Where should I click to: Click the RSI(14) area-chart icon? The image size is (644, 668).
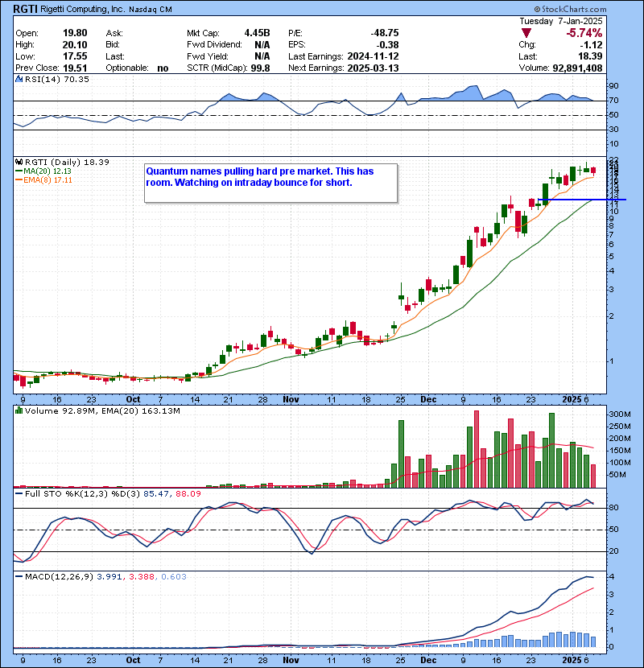pyautogui.click(x=19, y=79)
